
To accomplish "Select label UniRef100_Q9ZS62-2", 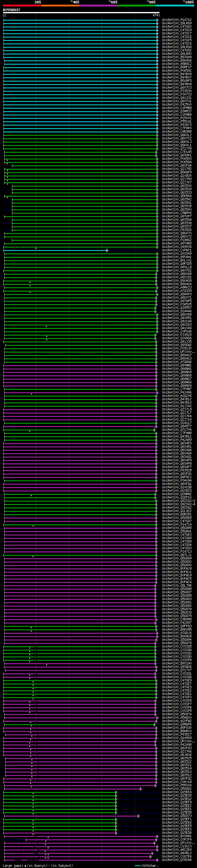I will [x=179, y=501].
